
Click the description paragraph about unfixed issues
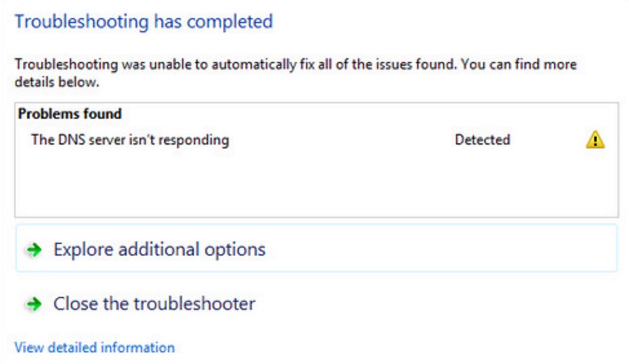click(296, 73)
